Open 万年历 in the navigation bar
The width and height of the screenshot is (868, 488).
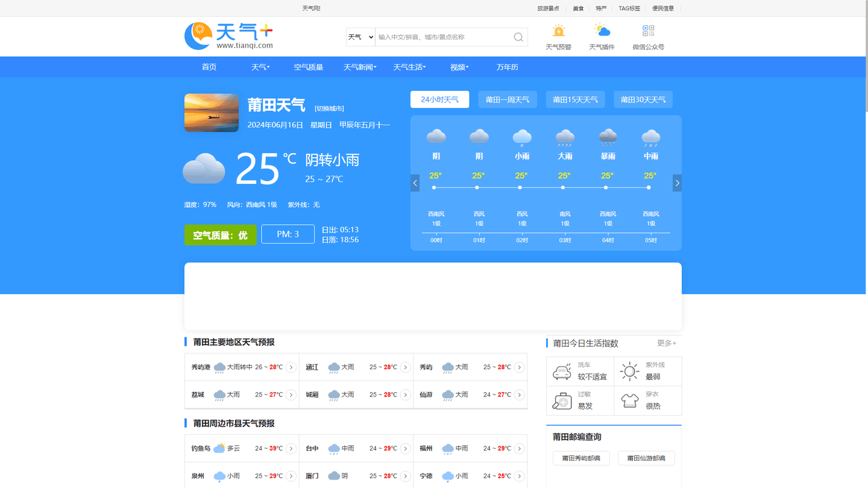click(x=508, y=67)
